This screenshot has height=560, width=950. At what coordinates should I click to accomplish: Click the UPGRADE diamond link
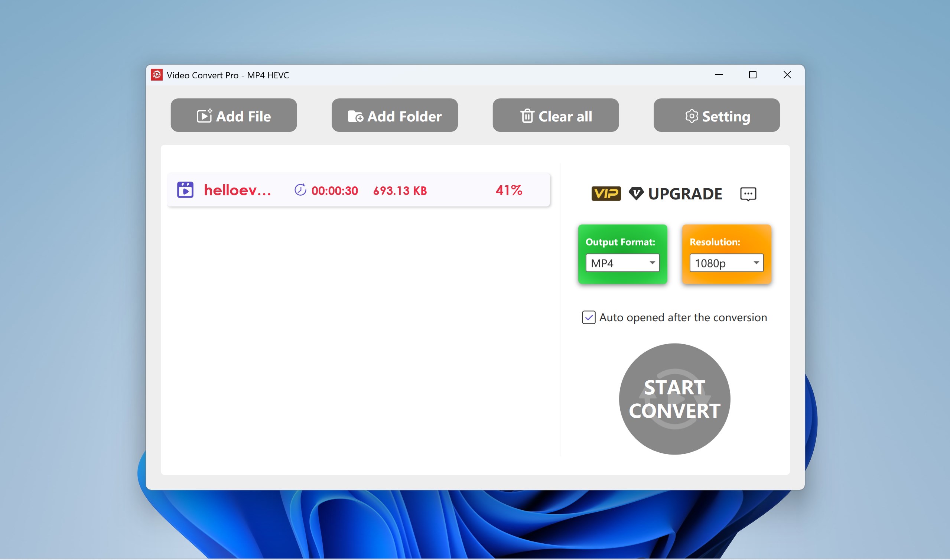(675, 194)
